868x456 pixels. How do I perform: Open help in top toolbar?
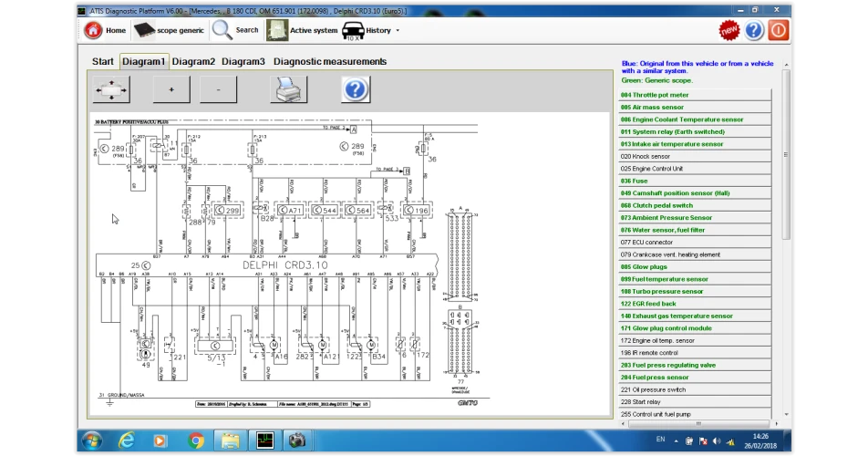(x=754, y=30)
